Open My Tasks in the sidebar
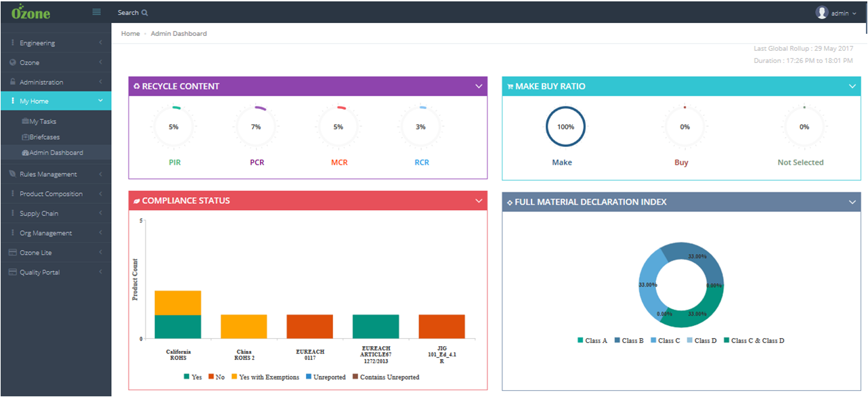 (x=43, y=121)
